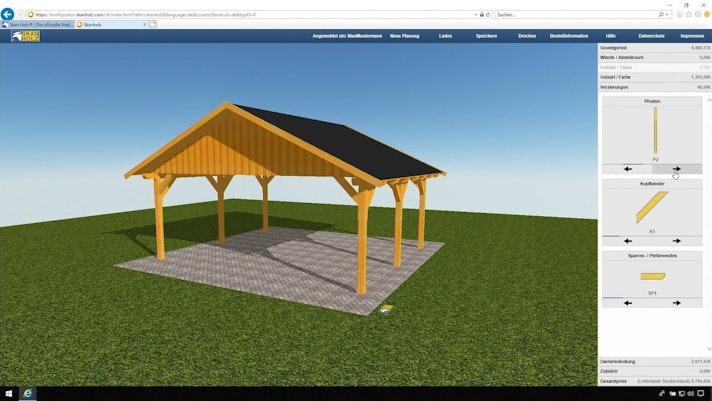This screenshot has width=712, height=401.
Task: Open the Zubehör section
Action: click(x=654, y=371)
